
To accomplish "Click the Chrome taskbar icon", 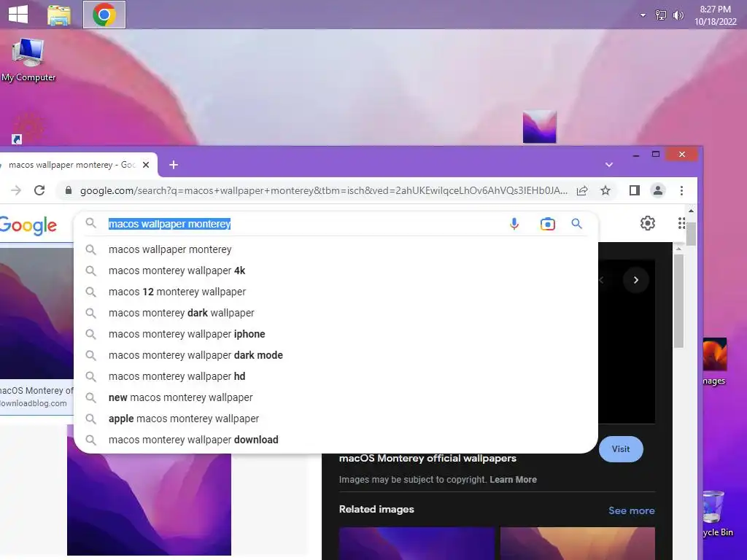I will coord(104,15).
